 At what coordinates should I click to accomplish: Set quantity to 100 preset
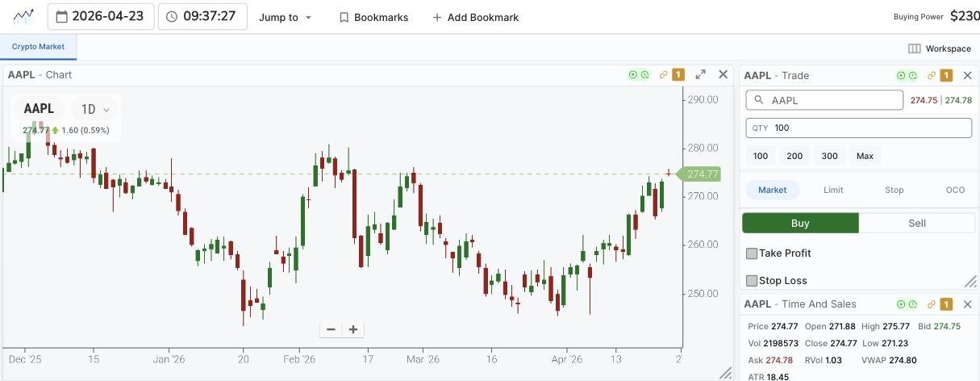[x=761, y=156]
